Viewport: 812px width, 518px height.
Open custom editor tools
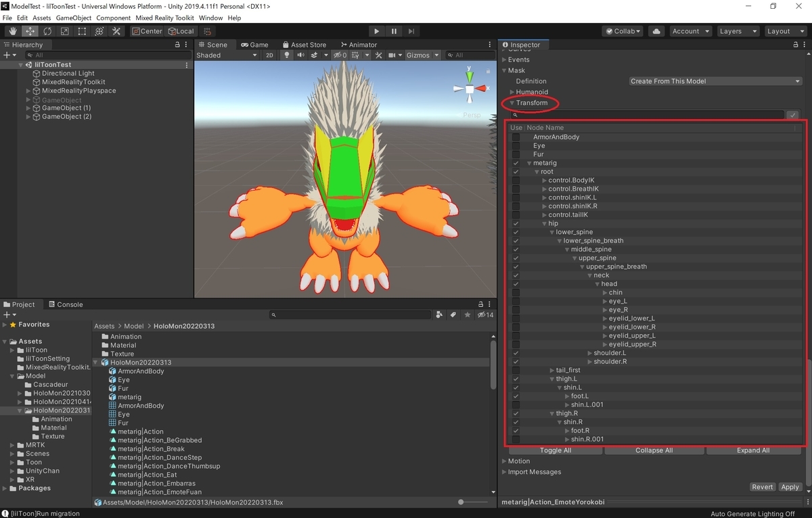[x=116, y=31]
